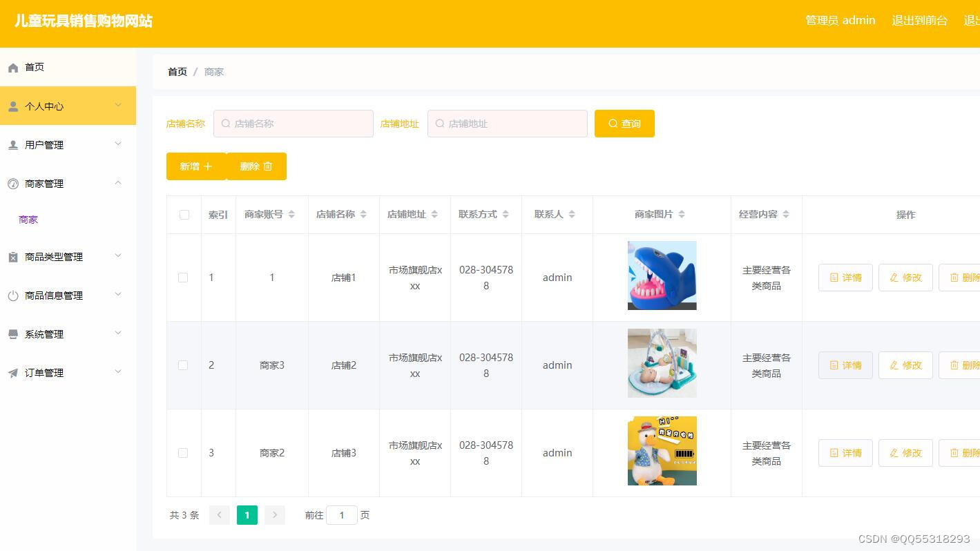
Task: Click 管理员 admin text in header
Action: tap(840, 21)
